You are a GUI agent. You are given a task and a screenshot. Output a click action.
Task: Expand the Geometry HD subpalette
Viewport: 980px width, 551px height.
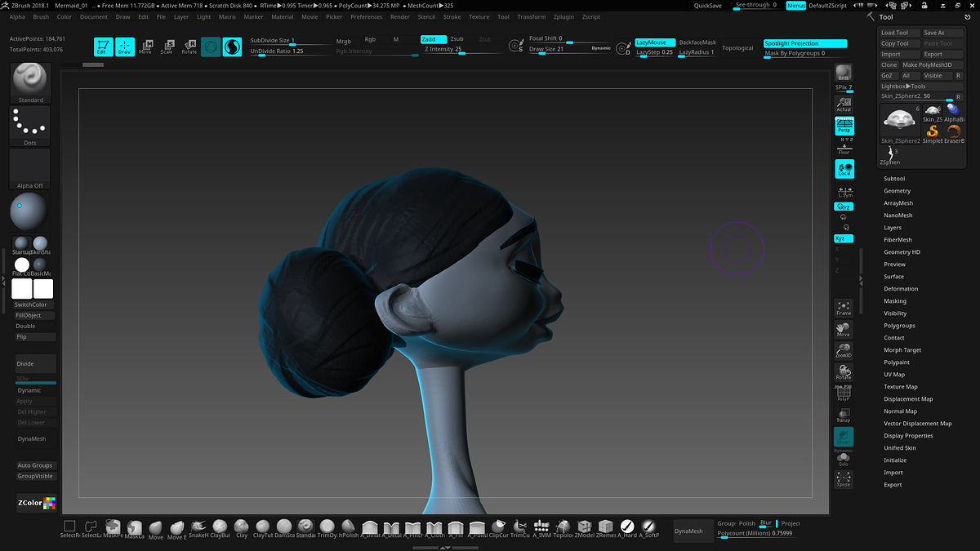[x=902, y=252]
